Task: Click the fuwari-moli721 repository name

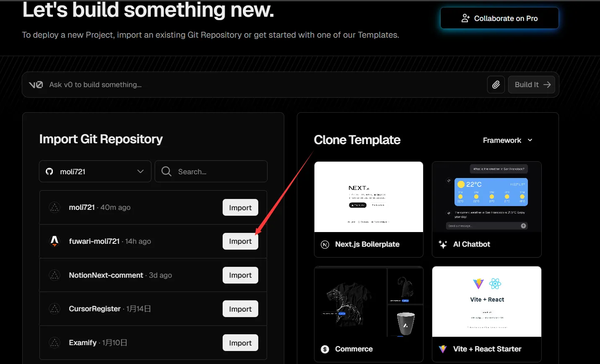Action: (x=94, y=241)
